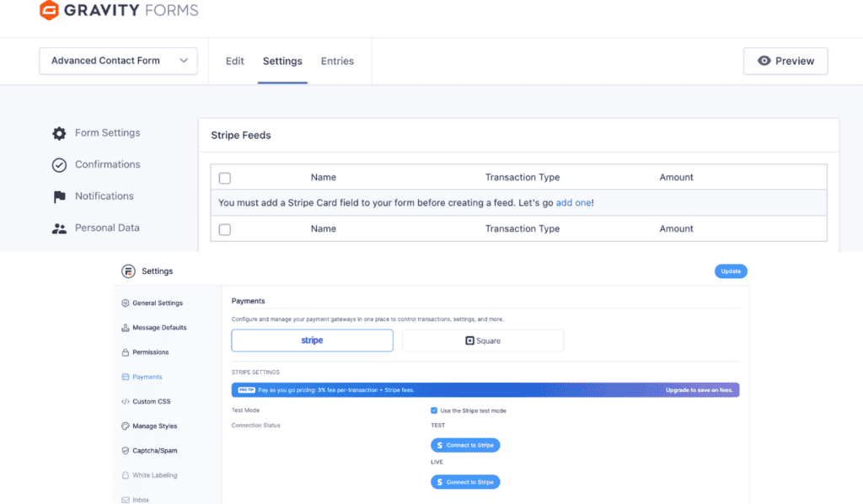Click the Confirmations checkmark icon

[x=59, y=165]
